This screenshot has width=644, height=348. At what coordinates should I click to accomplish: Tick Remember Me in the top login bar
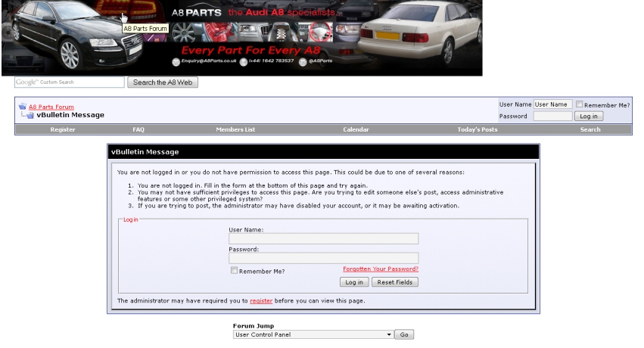point(580,104)
